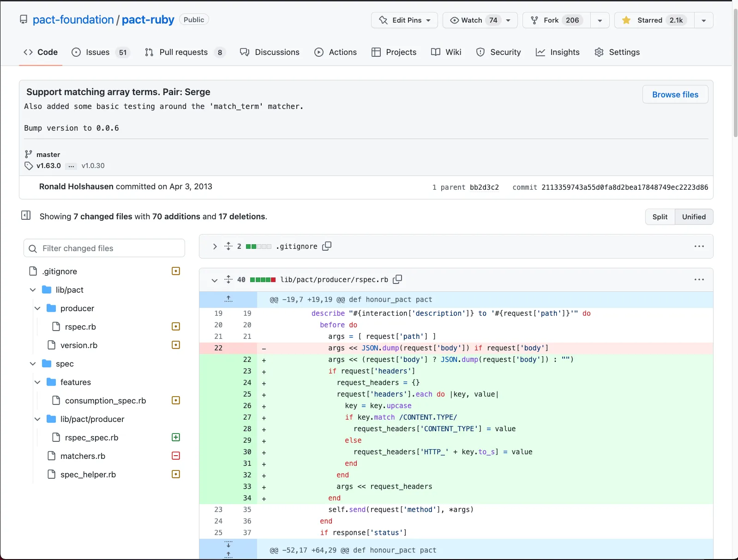738x560 pixels.
Task: Open the v1.0.30 tag link
Action: pos(93,166)
